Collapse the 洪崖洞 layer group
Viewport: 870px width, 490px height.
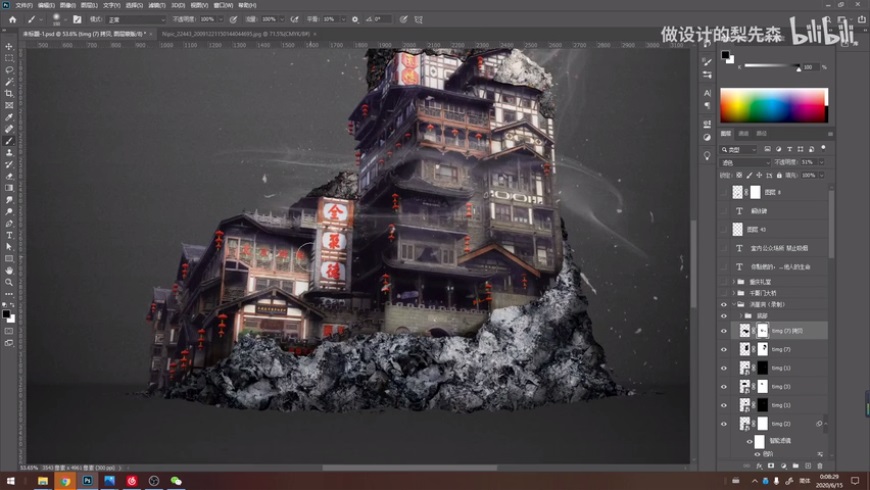pyautogui.click(x=734, y=305)
